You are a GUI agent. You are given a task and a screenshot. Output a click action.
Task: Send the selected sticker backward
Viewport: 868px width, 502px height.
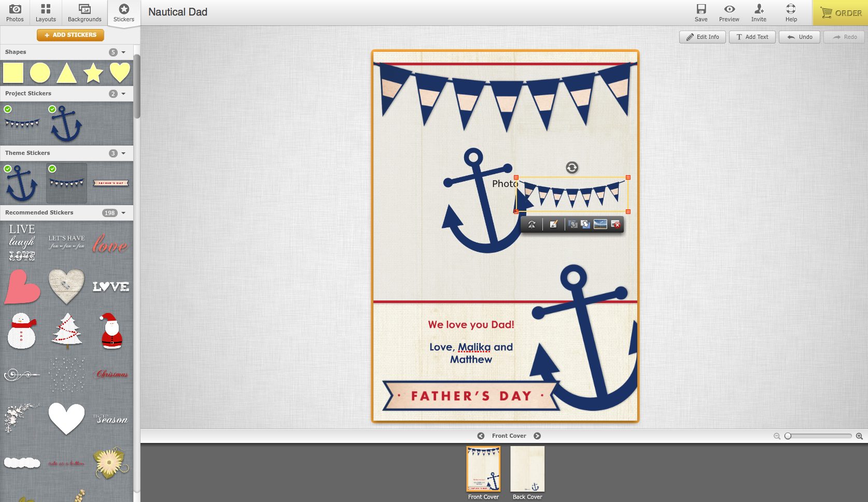585,224
